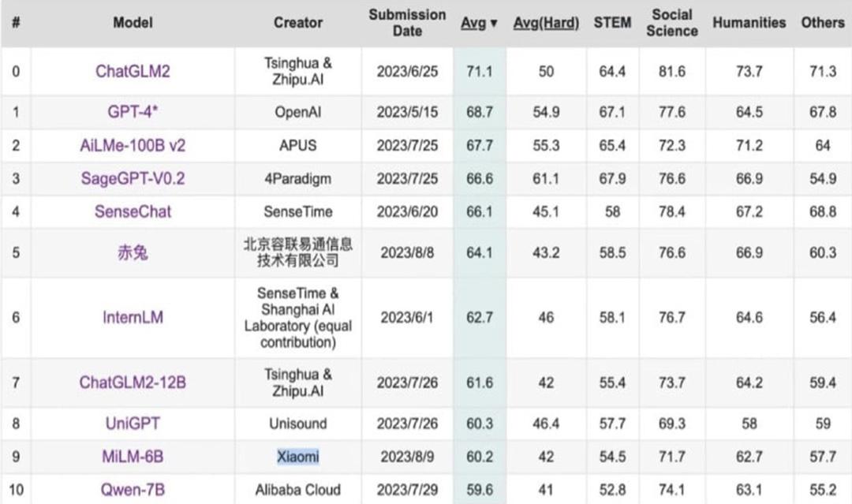Viewport: 852px width, 504px height.
Task: Open the GPT-4* model link
Action: coord(133,112)
